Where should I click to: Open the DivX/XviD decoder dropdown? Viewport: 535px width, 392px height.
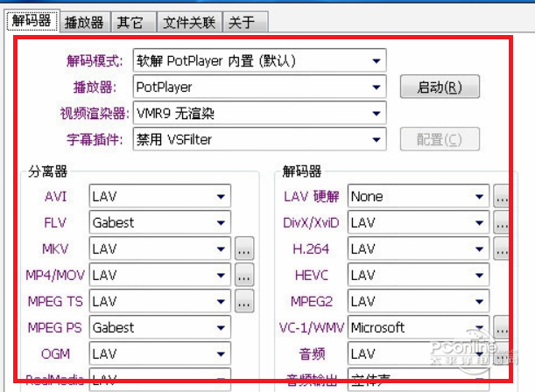click(419, 222)
